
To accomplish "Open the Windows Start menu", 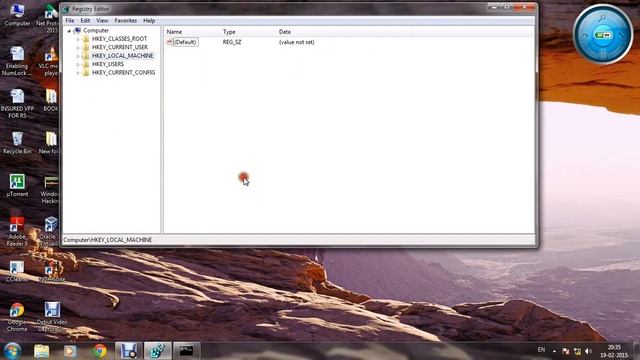I will tap(12, 351).
